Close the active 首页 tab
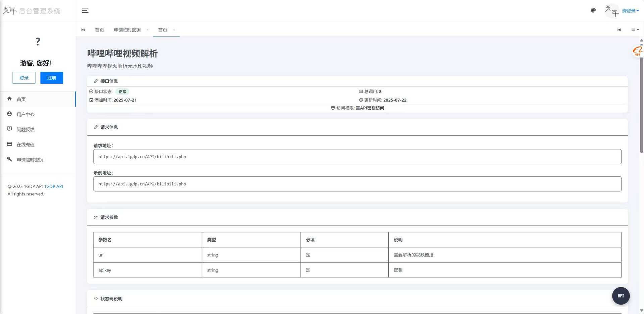Screen dimensions: 644x314 (x=174, y=30)
